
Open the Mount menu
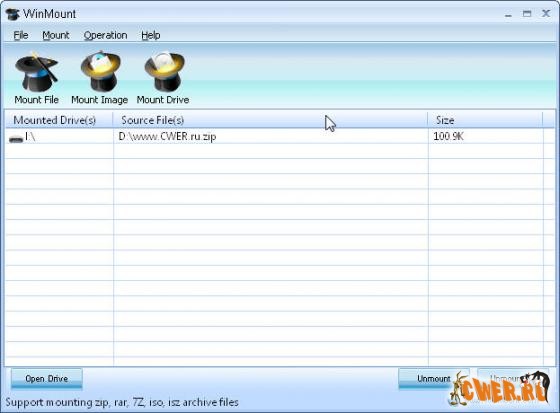(x=56, y=35)
